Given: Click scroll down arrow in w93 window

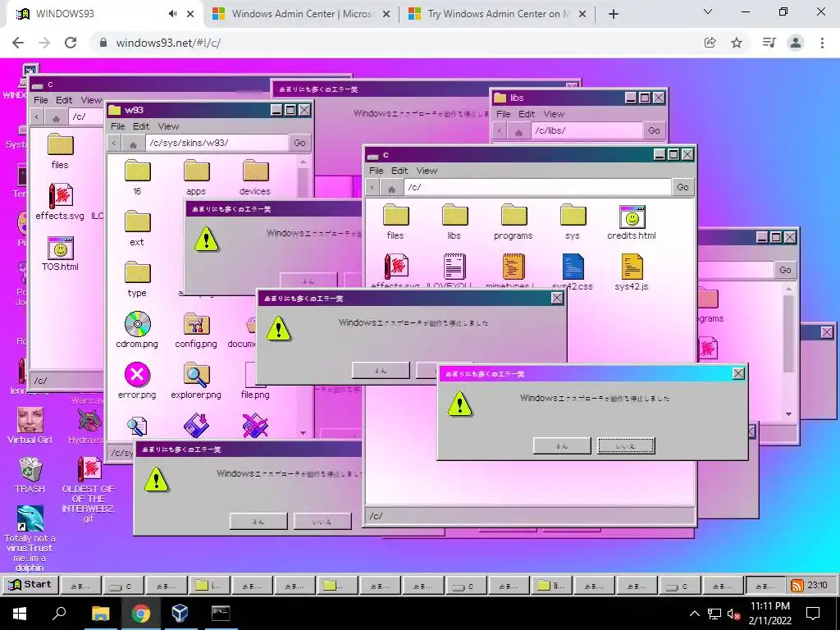Looking at the screenshot, I should [x=304, y=432].
